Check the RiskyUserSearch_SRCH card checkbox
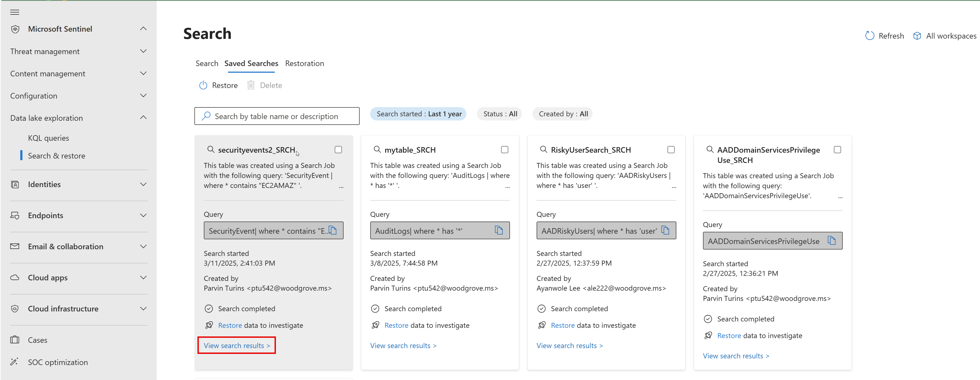 point(671,150)
